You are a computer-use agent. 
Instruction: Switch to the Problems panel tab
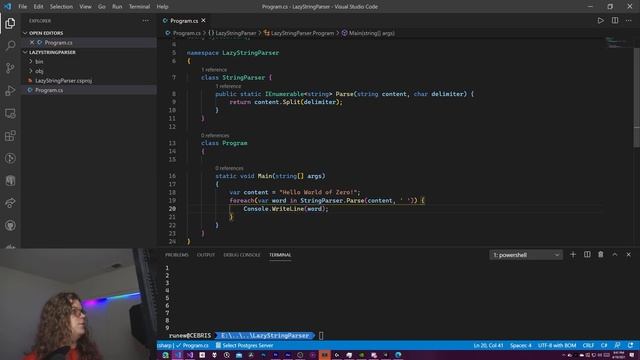pyautogui.click(x=177, y=255)
